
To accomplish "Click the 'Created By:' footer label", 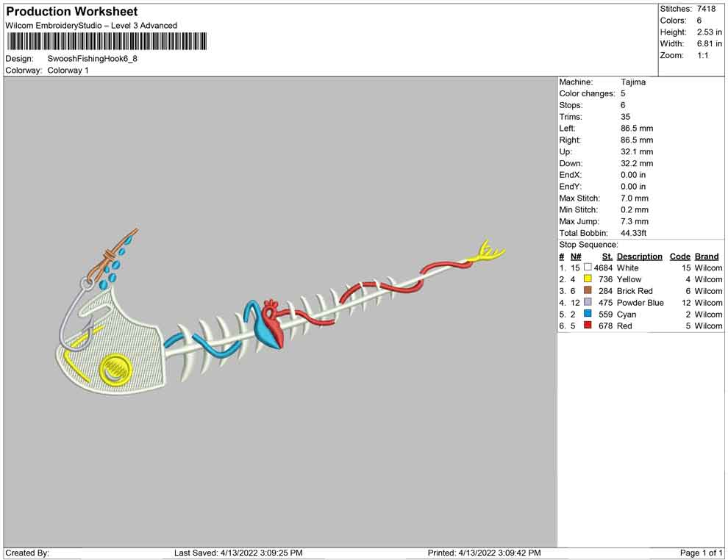I will (x=27, y=553).
